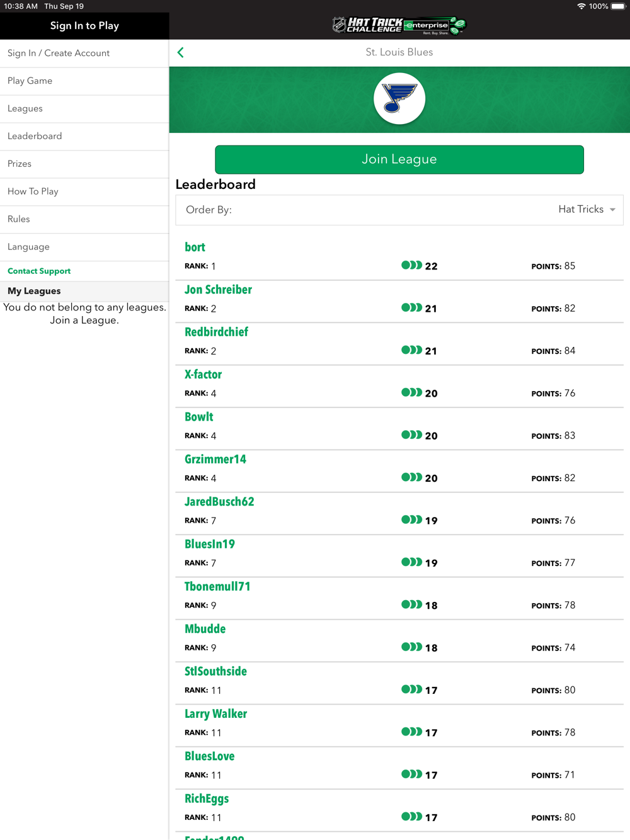Screen dimensions: 630x840
Task: Open the Order By Hat Tricks dropdown
Action: point(399,210)
